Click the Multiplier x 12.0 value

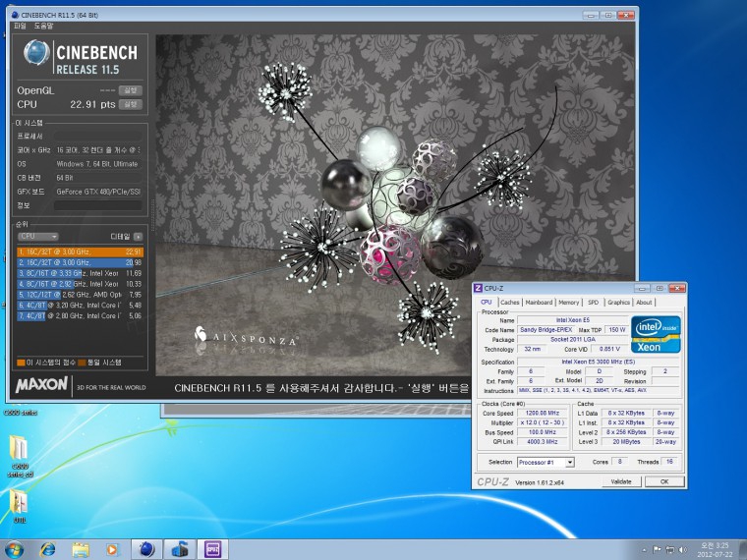tap(543, 422)
